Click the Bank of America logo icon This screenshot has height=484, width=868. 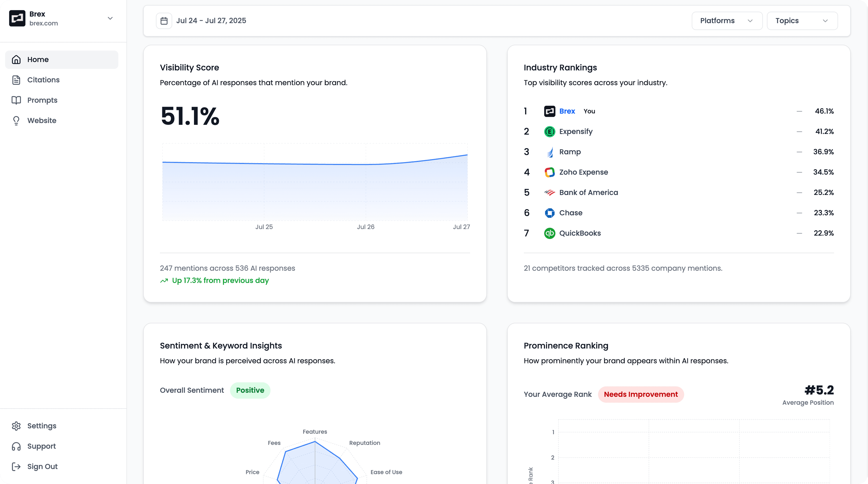550,193
